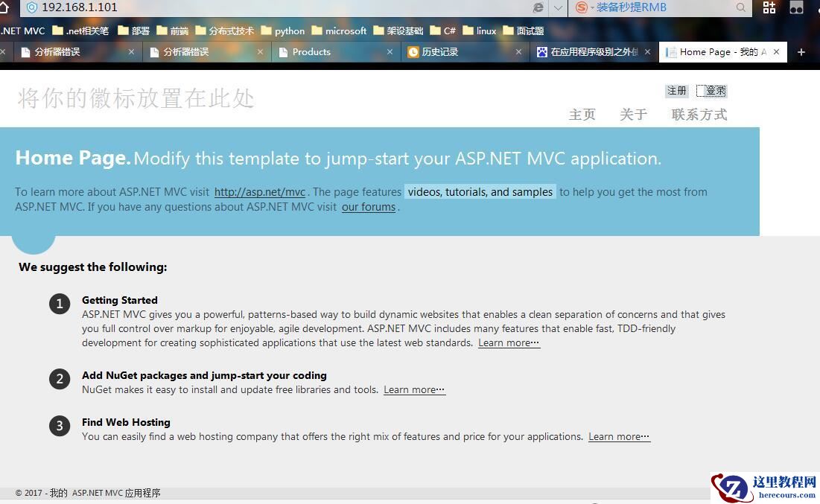Go to 关于 in site navigation
Screen dimensions: 820x504
pos(633,115)
